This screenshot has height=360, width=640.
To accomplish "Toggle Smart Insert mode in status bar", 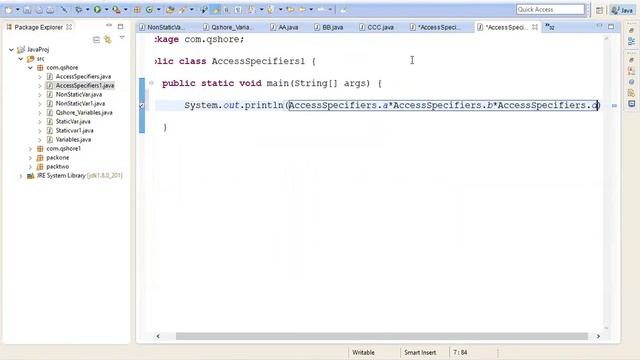I will [420, 352].
